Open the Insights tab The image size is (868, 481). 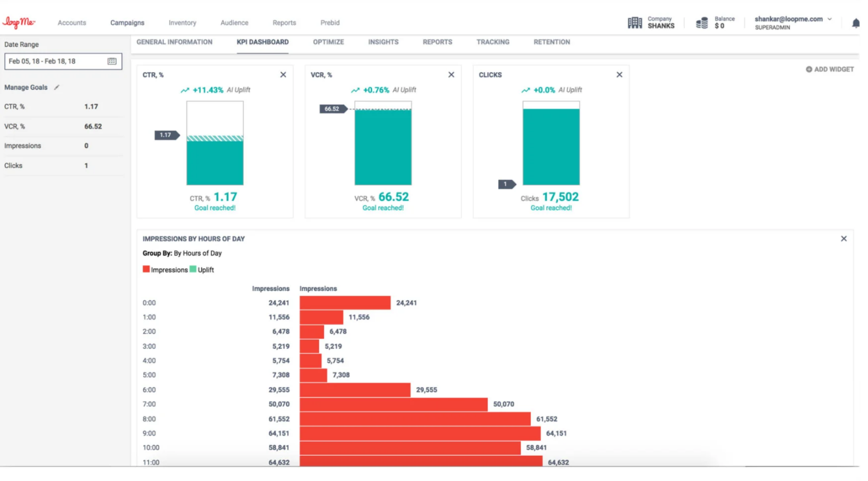point(383,42)
